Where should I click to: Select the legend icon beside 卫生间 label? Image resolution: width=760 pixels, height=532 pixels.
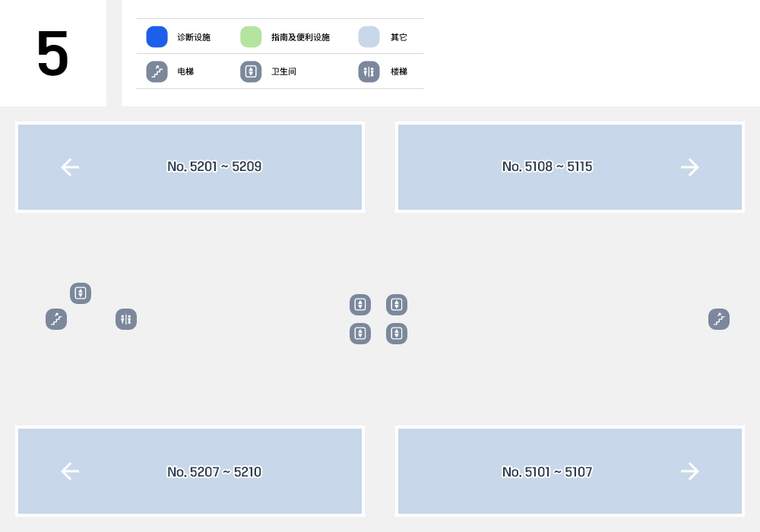(x=251, y=71)
